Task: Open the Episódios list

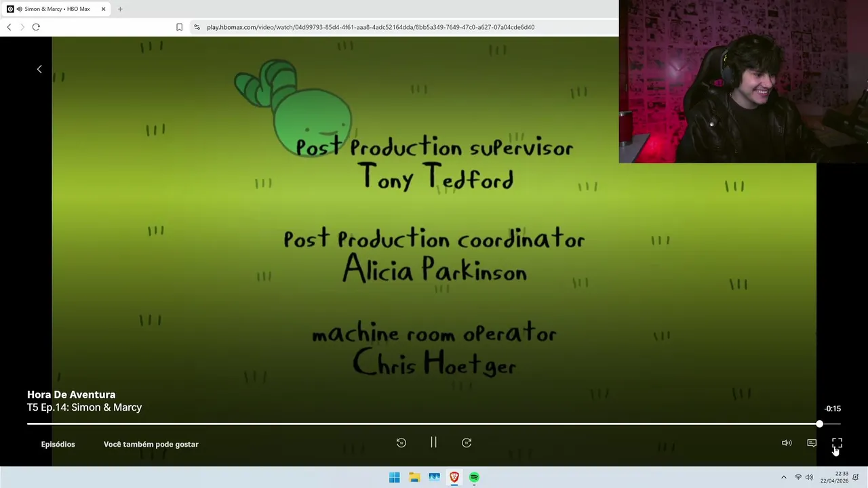Action: click(58, 445)
